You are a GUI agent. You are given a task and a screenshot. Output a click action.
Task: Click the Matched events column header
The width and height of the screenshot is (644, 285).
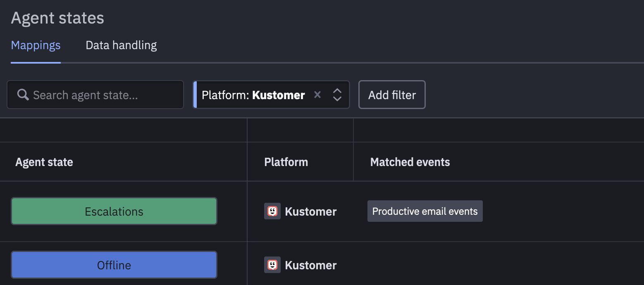click(410, 162)
